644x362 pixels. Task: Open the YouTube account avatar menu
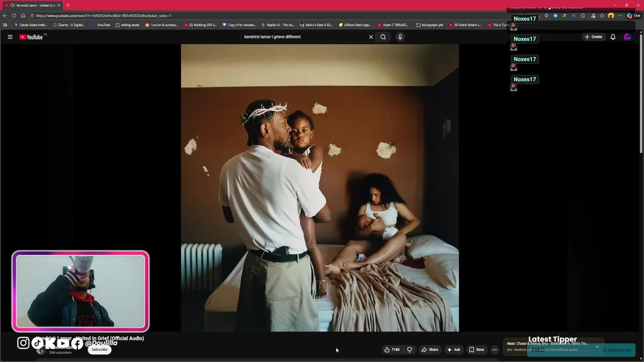pyautogui.click(x=627, y=37)
